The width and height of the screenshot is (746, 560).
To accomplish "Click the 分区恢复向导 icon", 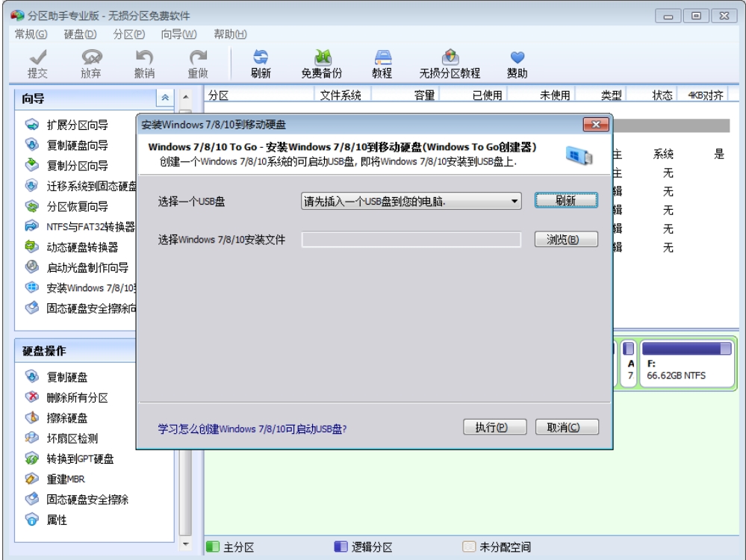I will pos(32,206).
